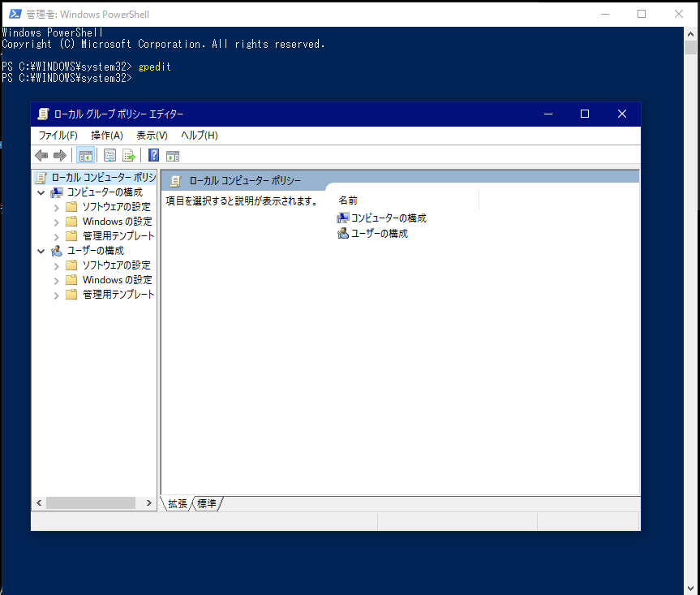Click the Back arrow toolbar icon
Image resolution: width=700 pixels, height=595 pixels.
41,156
